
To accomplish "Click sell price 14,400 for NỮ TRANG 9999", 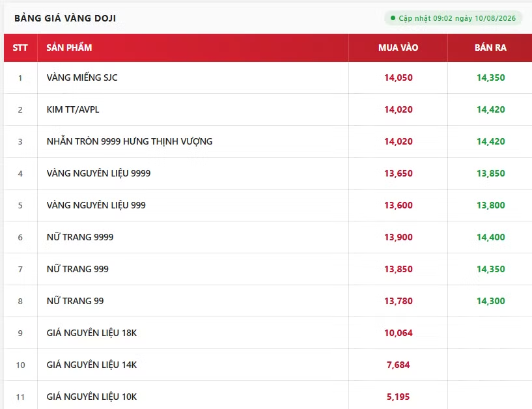I will [x=490, y=237].
